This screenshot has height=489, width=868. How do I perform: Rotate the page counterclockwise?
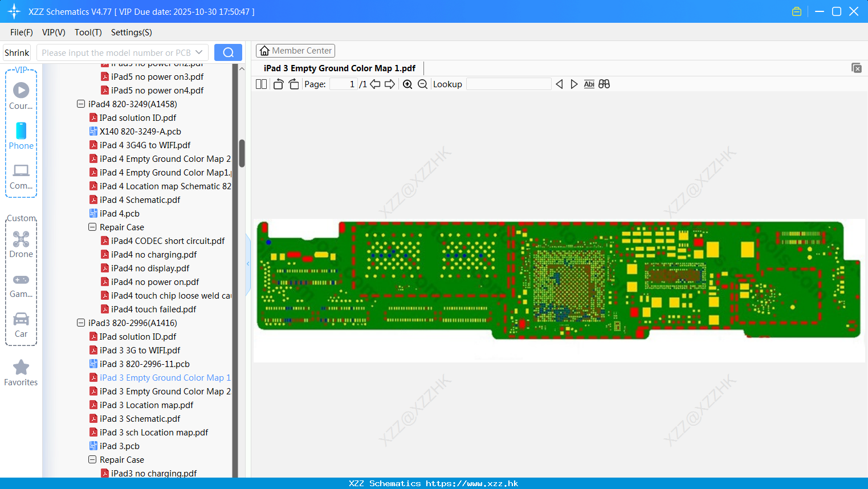[x=278, y=84]
